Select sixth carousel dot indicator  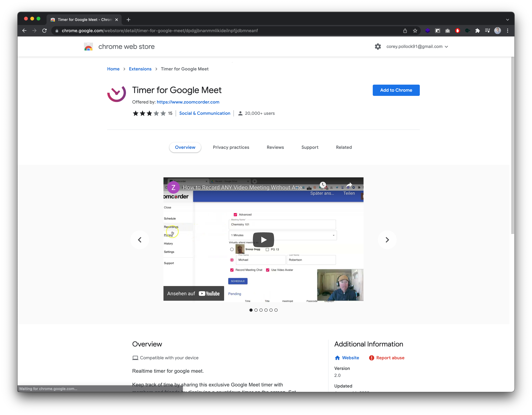[x=276, y=310]
